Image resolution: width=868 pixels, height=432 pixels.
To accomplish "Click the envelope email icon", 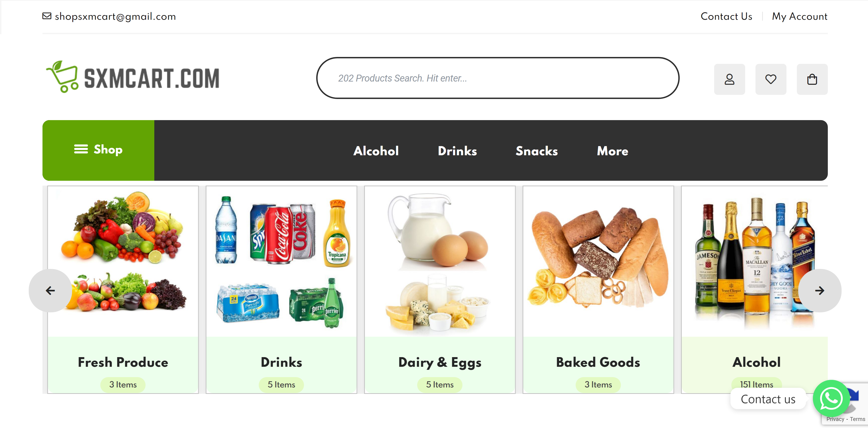I will [x=47, y=16].
